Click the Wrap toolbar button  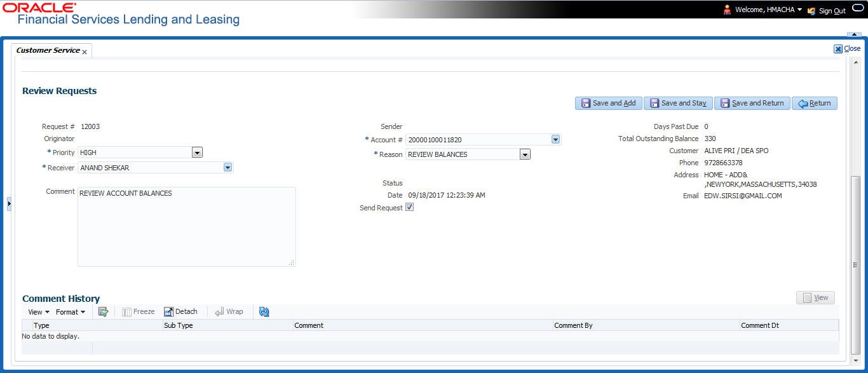point(229,312)
